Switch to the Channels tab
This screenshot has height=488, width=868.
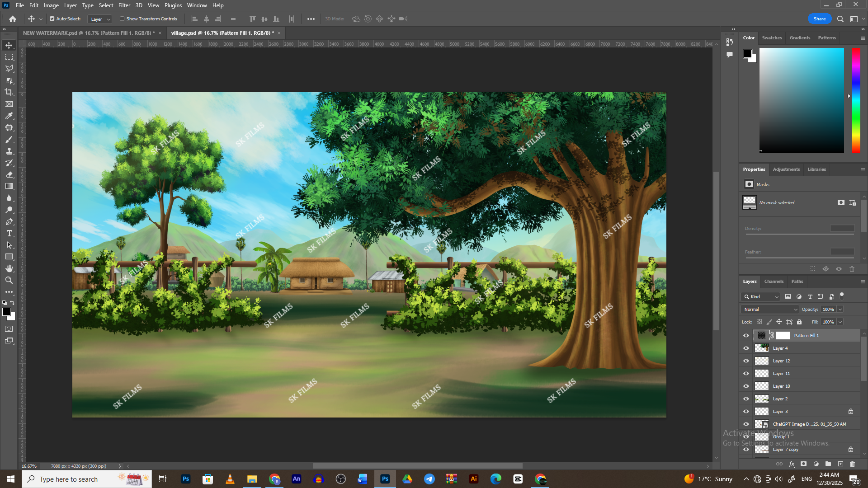pos(774,282)
